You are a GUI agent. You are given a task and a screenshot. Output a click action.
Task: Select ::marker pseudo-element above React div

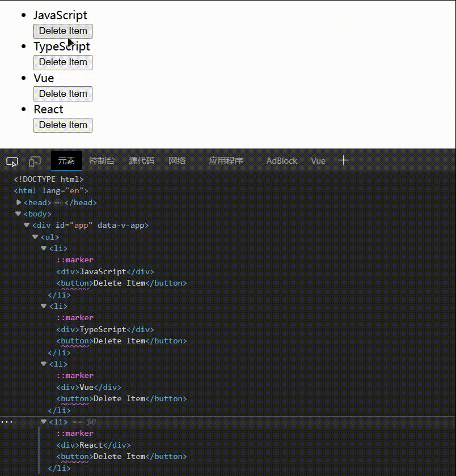click(x=75, y=433)
